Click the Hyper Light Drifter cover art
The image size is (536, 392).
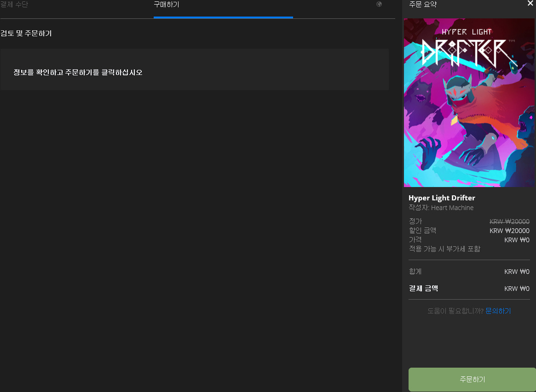click(469, 102)
